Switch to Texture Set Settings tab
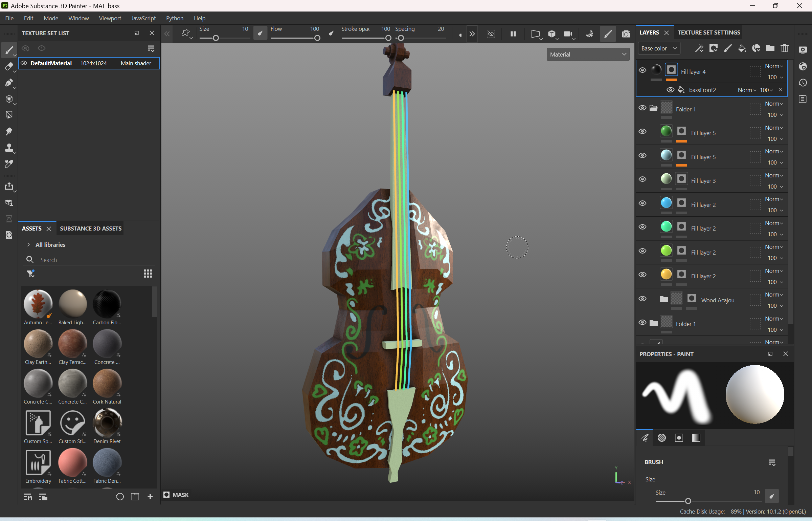Image resolution: width=812 pixels, height=521 pixels. coord(708,32)
